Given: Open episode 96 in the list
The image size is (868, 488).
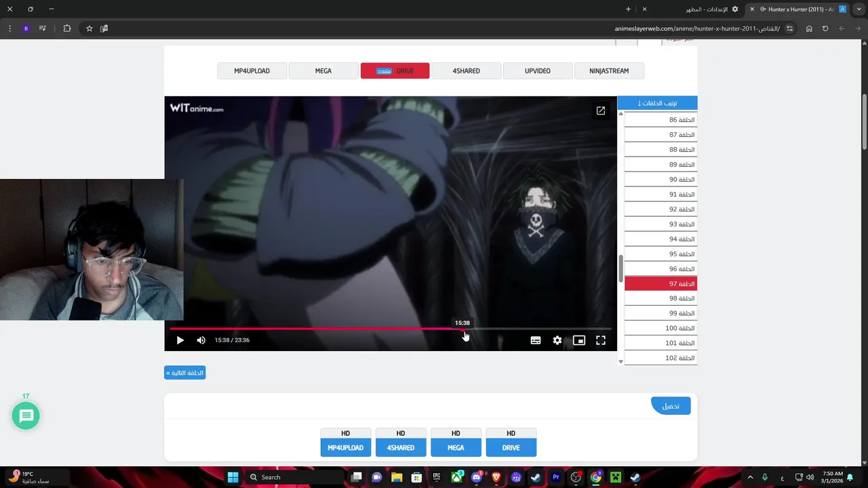Looking at the screenshot, I should tap(660, 269).
